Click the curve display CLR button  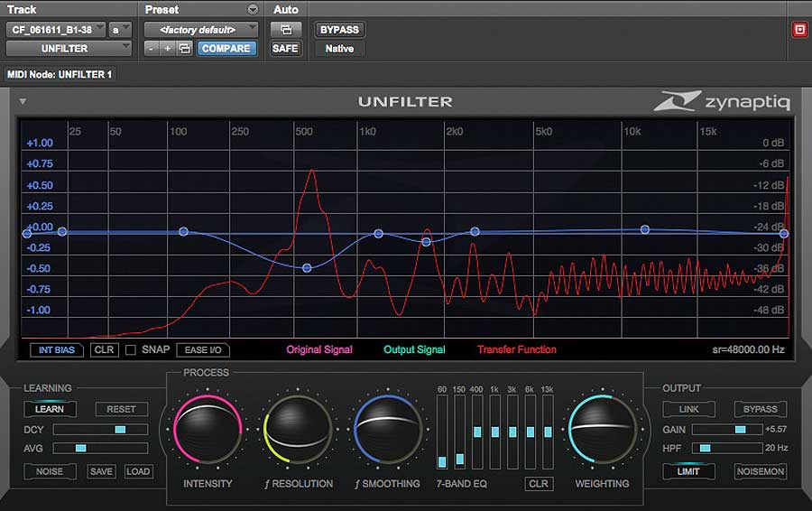coord(104,349)
